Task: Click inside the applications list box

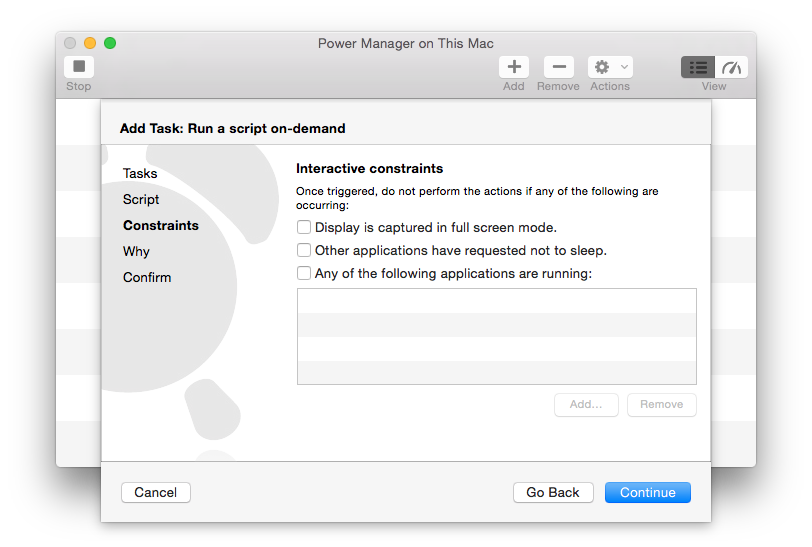Action: click(497, 337)
